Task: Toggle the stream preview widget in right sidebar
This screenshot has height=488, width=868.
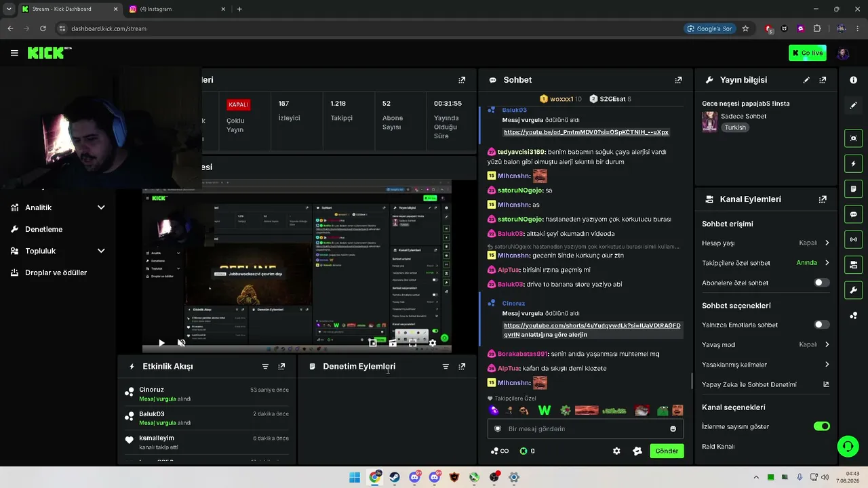Action: click(853, 138)
